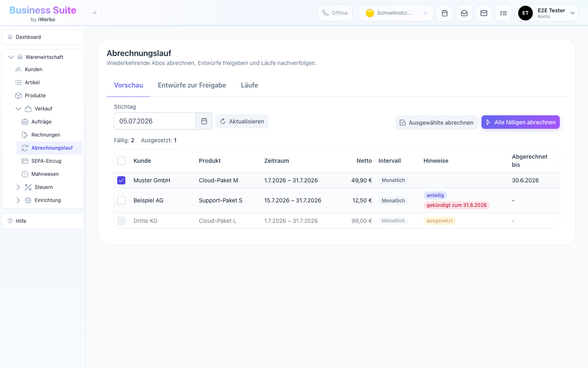Open the task list icon in top bar
Image resolution: width=588 pixels, height=368 pixels.
(x=503, y=13)
